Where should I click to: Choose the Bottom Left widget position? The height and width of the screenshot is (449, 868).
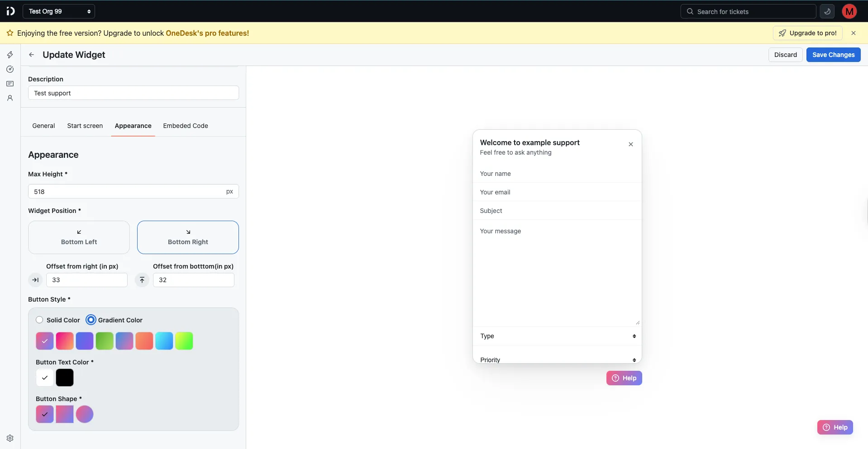pos(78,237)
